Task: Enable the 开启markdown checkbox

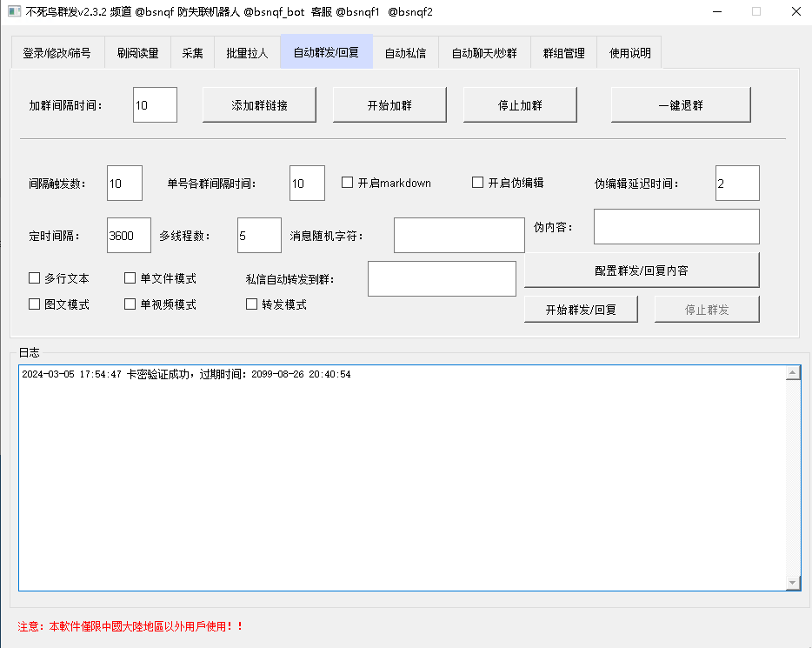Action: (x=348, y=183)
